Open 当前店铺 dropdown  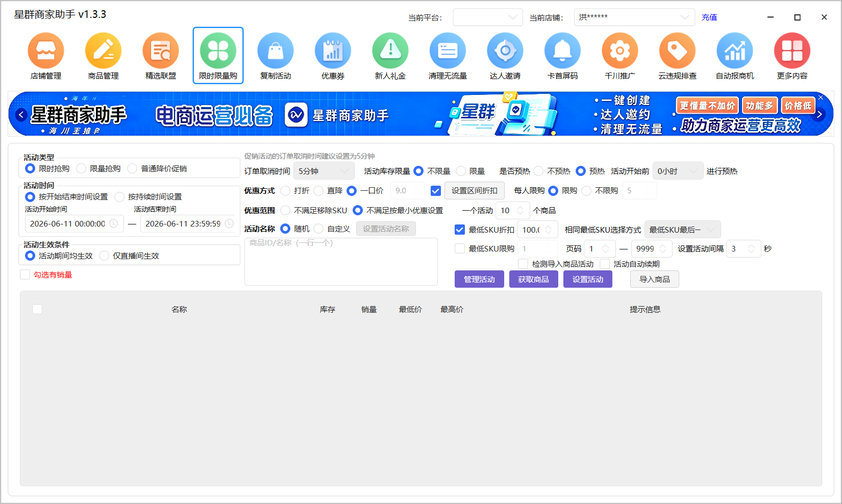(x=634, y=17)
